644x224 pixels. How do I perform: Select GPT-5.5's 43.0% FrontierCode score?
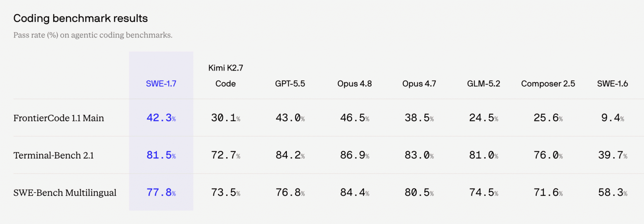pos(290,118)
